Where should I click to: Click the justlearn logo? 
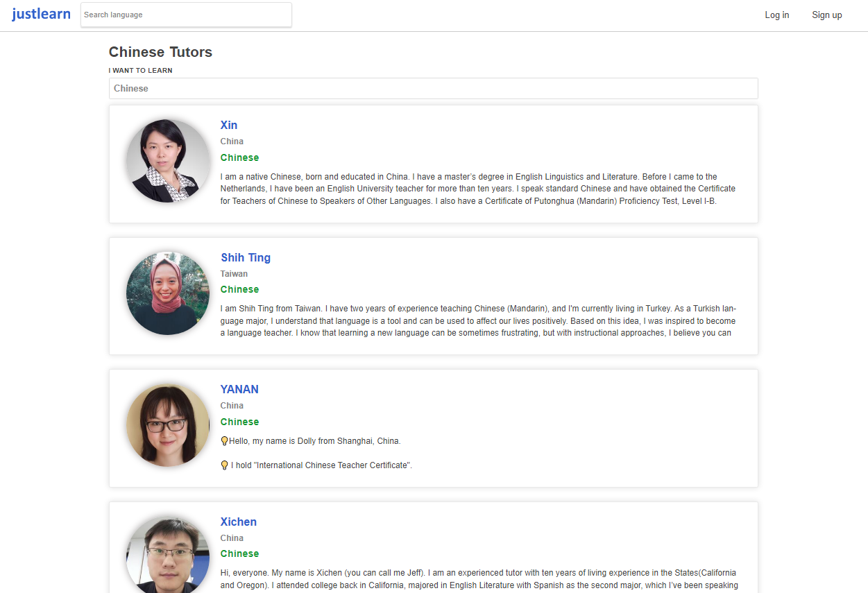(41, 15)
